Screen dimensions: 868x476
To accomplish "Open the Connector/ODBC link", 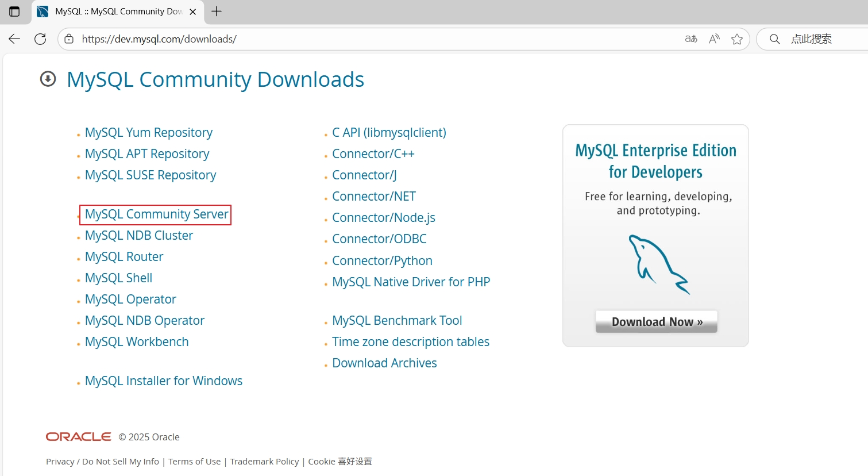I will (x=379, y=239).
